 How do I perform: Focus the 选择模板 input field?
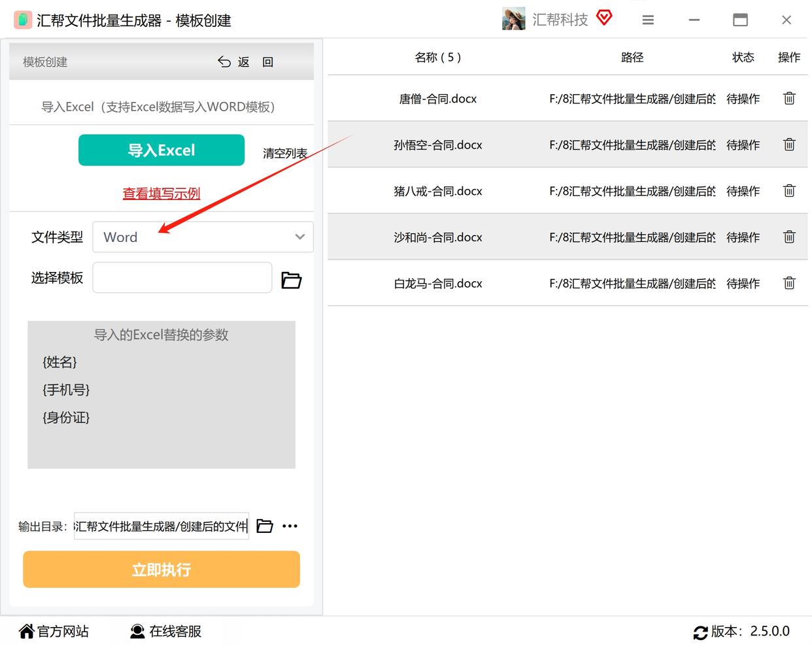[182, 277]
